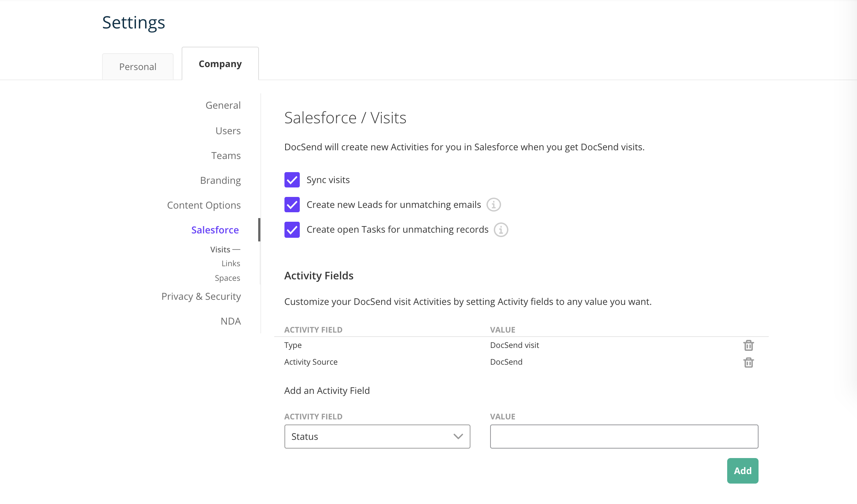Navigate to Content Options
857x504 pixels.
[204, 205]
